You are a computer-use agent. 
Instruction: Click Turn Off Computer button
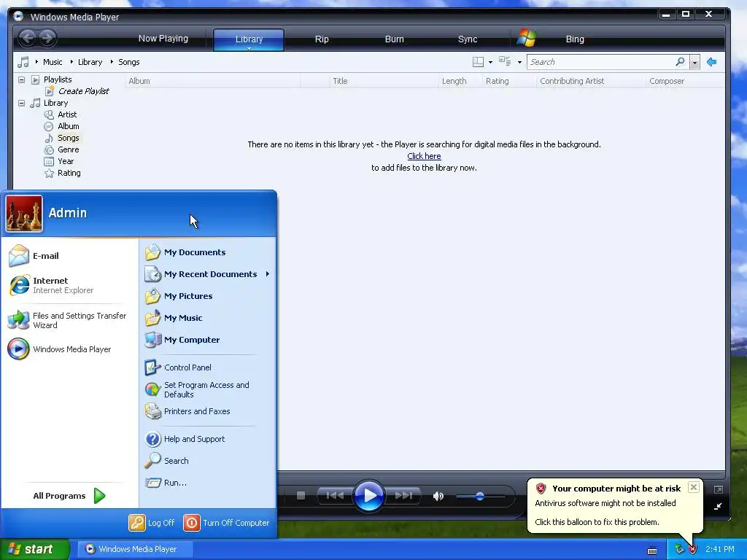[x=227, y=522]
